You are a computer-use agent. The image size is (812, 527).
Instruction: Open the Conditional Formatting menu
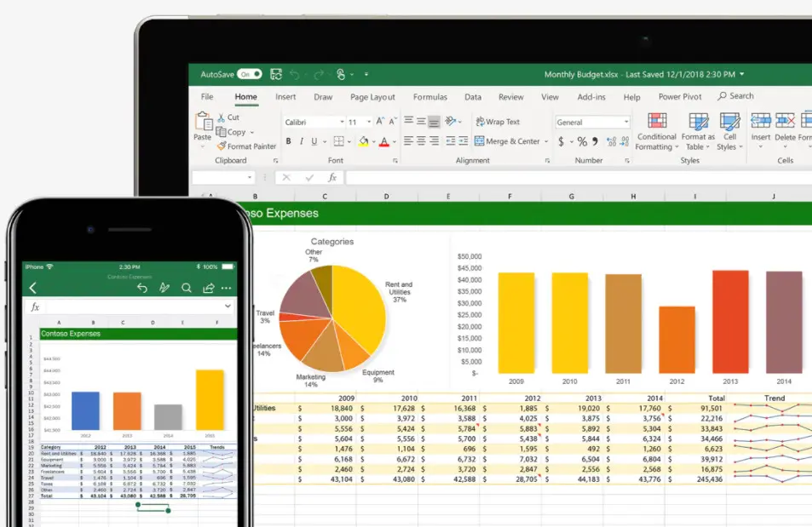pyautogui.click(x=656, y=134)
